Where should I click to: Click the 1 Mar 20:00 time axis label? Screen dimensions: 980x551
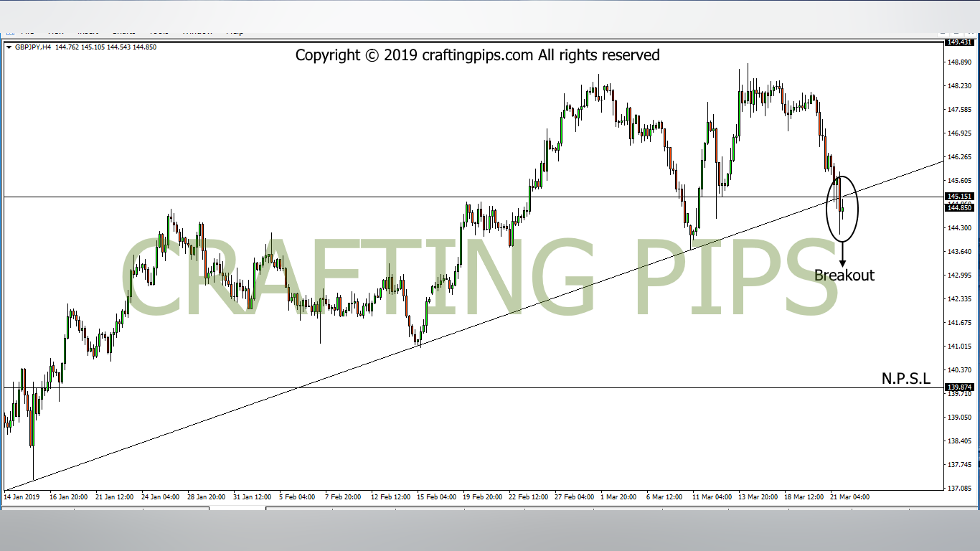click(618, 496)
